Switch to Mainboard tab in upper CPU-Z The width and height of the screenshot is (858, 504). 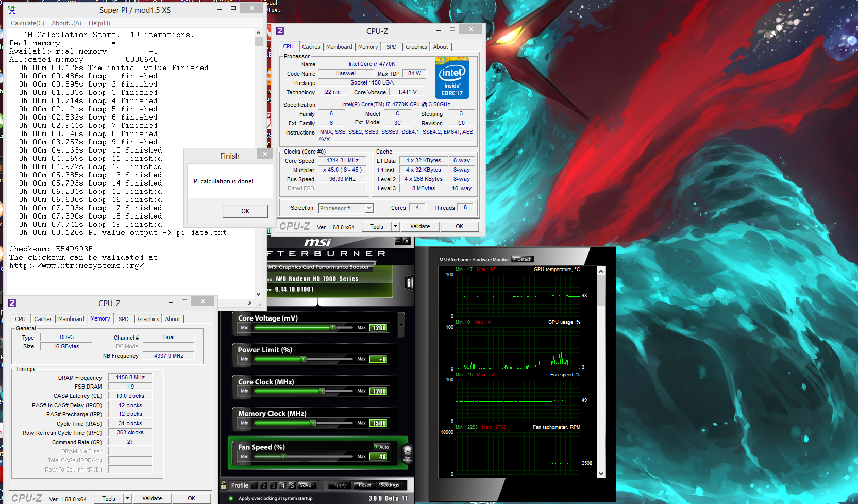[x=339, y=47]
